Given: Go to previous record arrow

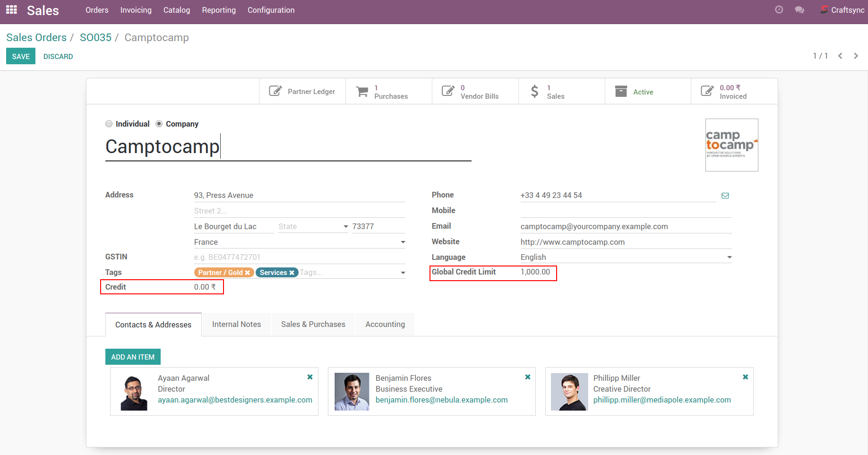Looking at the screenshot, I should [x=840, y=56].
